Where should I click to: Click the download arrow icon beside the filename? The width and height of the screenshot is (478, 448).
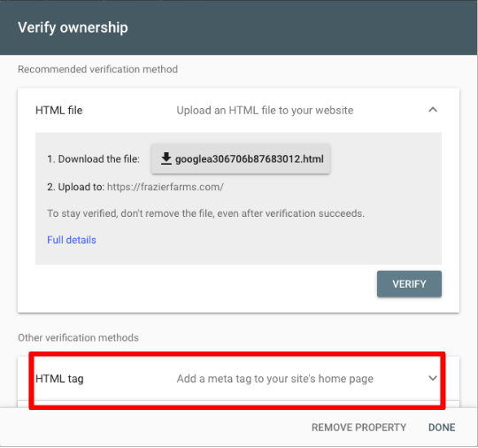166,158
